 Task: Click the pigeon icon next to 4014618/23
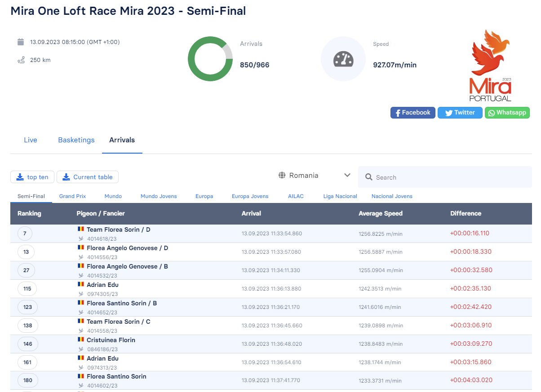pyautogui.click(x=81, y=239)
